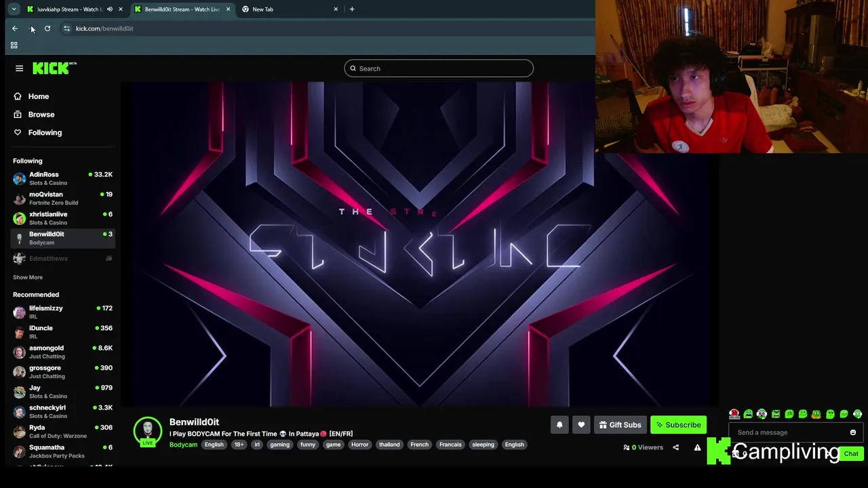Open the apps grid in bookmarks bar
868x488 pixels.
click(x=14, y=45)
